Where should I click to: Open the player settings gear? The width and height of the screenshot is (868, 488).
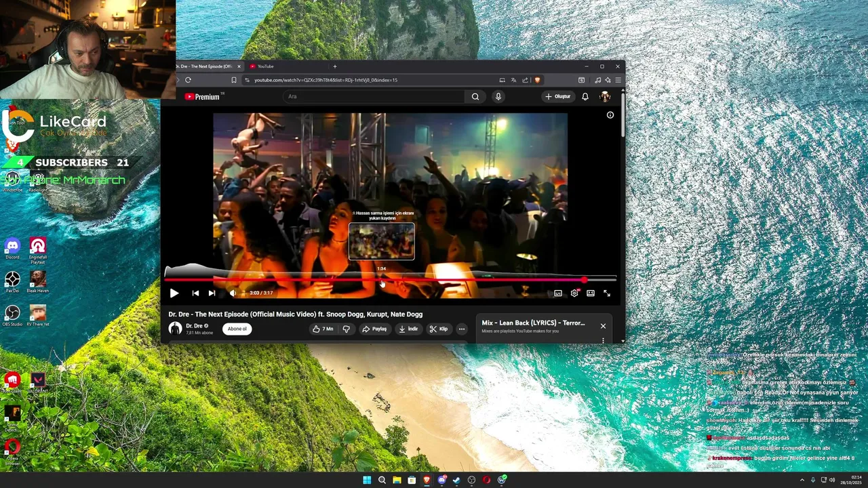coord(574,293)
